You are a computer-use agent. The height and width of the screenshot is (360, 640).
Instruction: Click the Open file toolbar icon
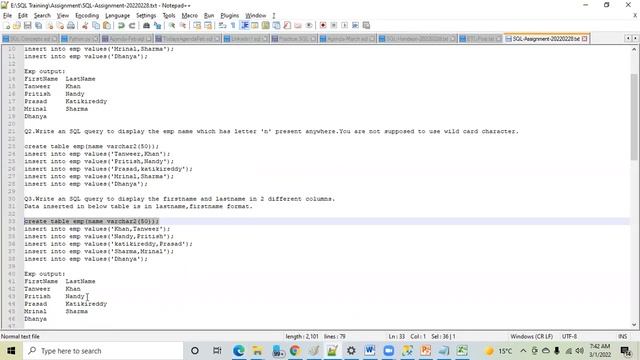click(x=17, y=26)
